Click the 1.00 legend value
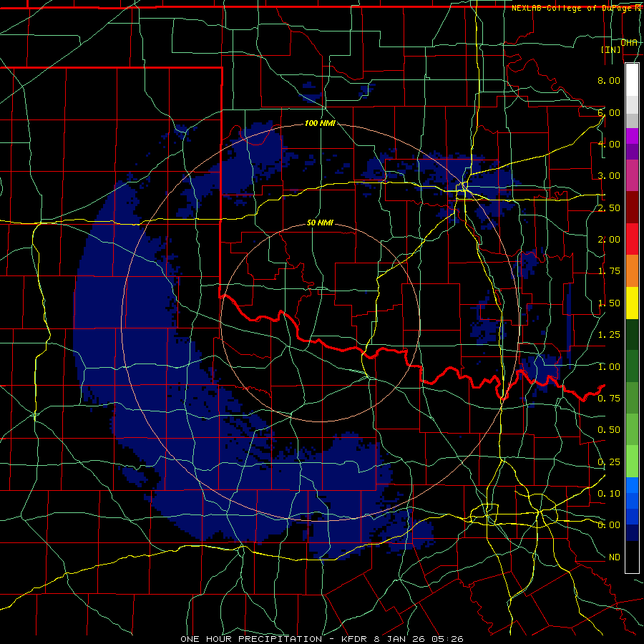This screenshot has width=644, height=644. [x=609, y=367]
